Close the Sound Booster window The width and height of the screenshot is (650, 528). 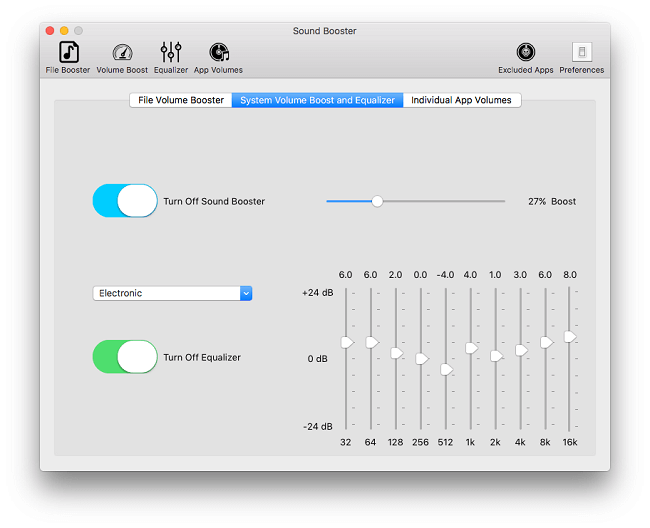coord(50,31)
